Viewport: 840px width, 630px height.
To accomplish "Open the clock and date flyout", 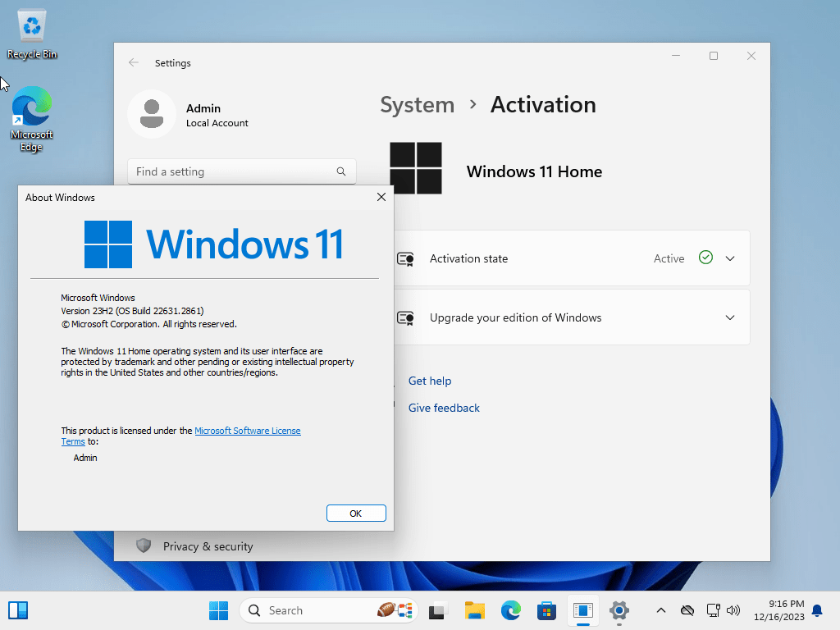I will pyautogui.click(x=778, y=610).
